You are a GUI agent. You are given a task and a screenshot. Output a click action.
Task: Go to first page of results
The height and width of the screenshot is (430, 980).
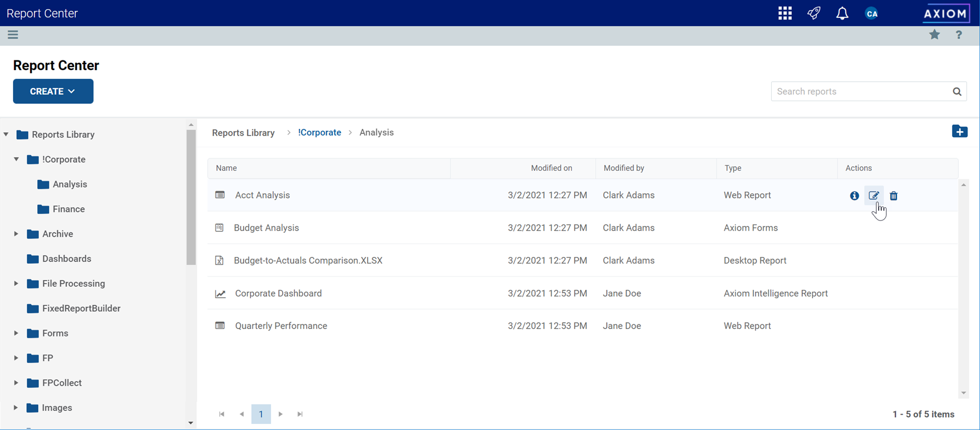tap(222, 414)
